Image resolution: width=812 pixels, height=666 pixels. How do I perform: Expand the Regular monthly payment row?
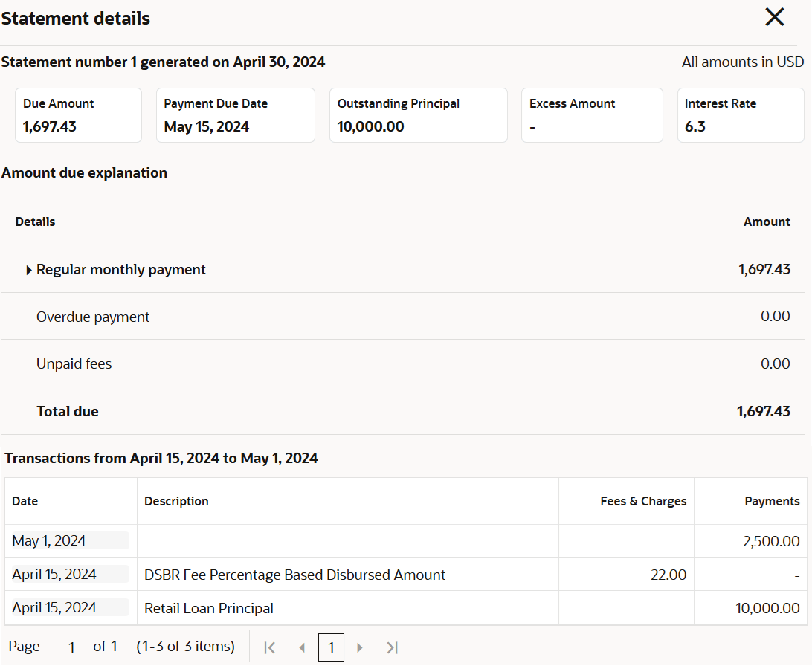coord(29,270)
